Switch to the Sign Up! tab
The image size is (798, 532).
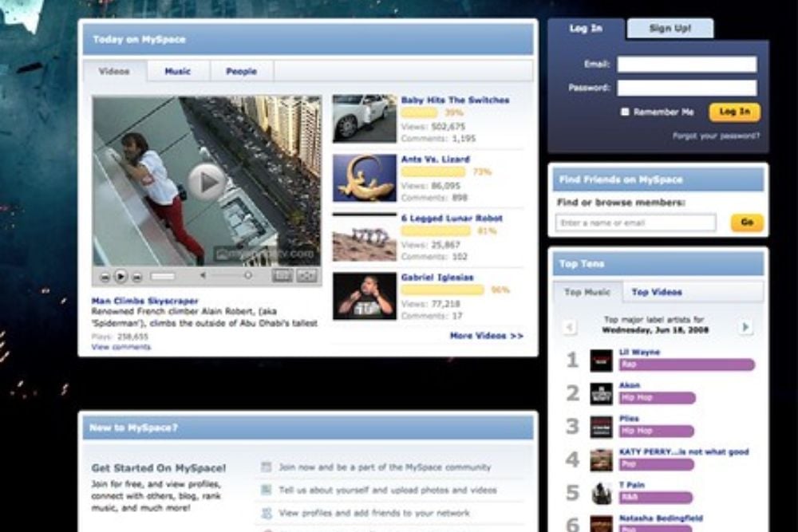(x=670, y=29)
